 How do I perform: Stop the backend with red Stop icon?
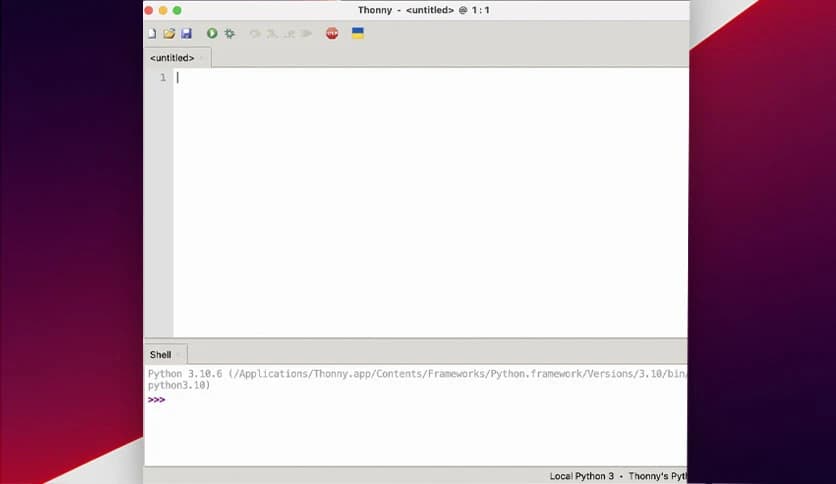(x=332, y=33)
